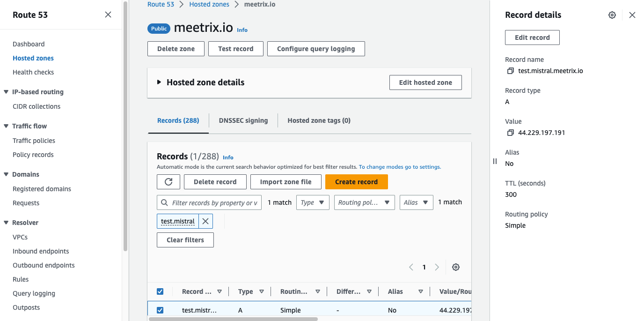Open Inbound endpoints nav item
Image resolution: width=644 pixels, height=321 pixels.
click(41, 251)
